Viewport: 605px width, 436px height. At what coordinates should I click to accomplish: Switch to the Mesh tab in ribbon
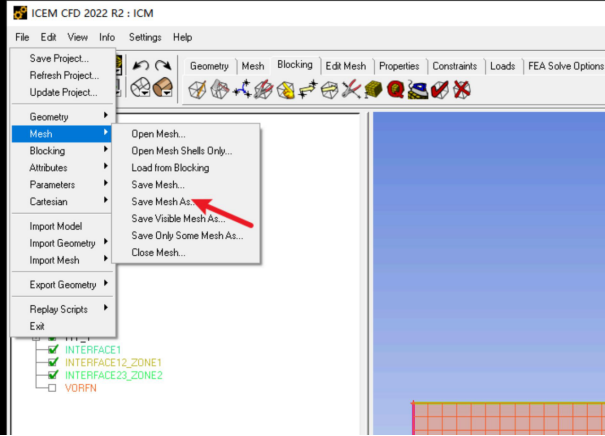click(x=253, y=66)
